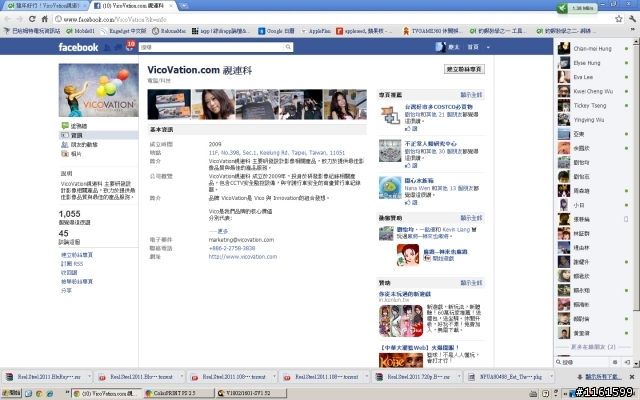Switch to VicoVation Chrome taskbar item

[x=107, y=393]
